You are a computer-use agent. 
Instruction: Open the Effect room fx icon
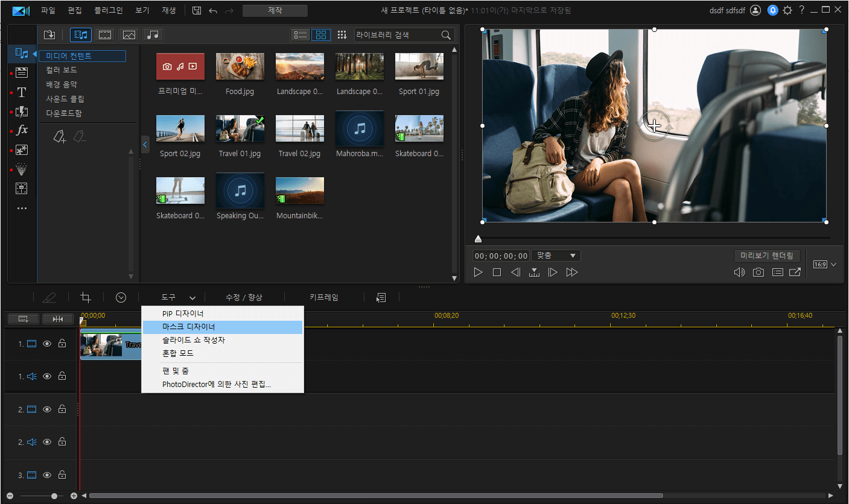[22, 130]
